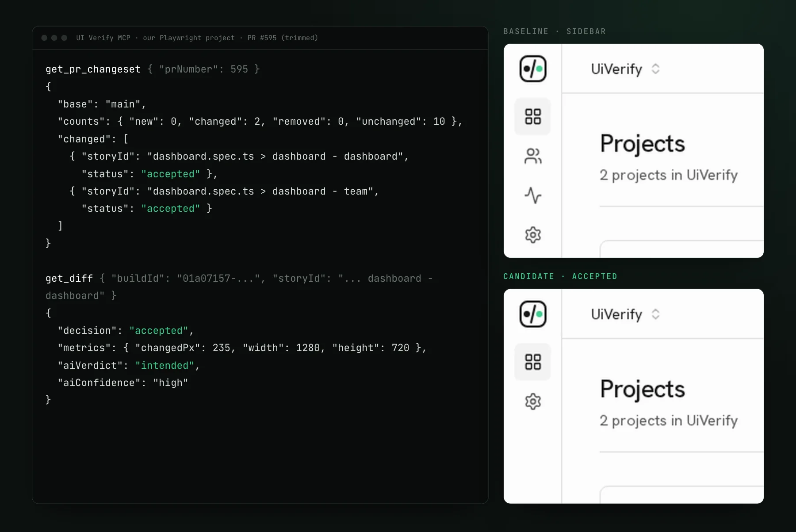Click the 'get_diff' command text

pyautogui.click(x=69, y=279)
